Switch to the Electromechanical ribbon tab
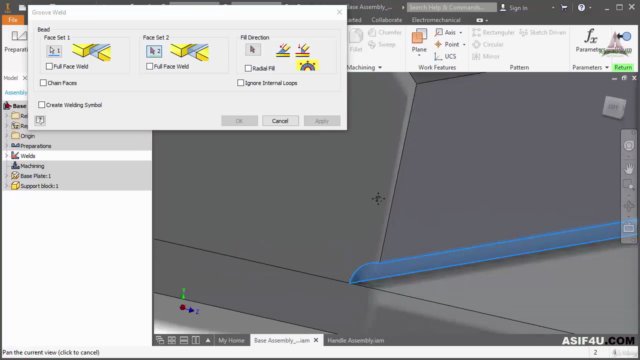The image size is (640, 360). 436,20
